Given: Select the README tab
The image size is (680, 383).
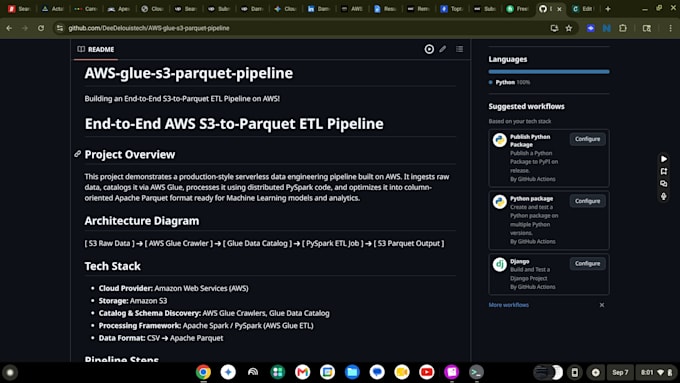Looking at the screenshot, I should (x=96, y=49).
